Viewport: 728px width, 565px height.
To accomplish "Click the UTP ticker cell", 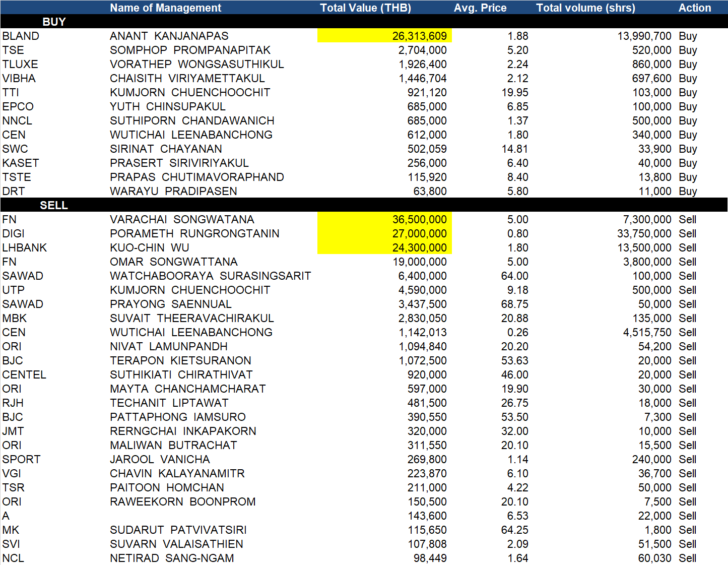I will pyautogui.click(x=14, y=290).
